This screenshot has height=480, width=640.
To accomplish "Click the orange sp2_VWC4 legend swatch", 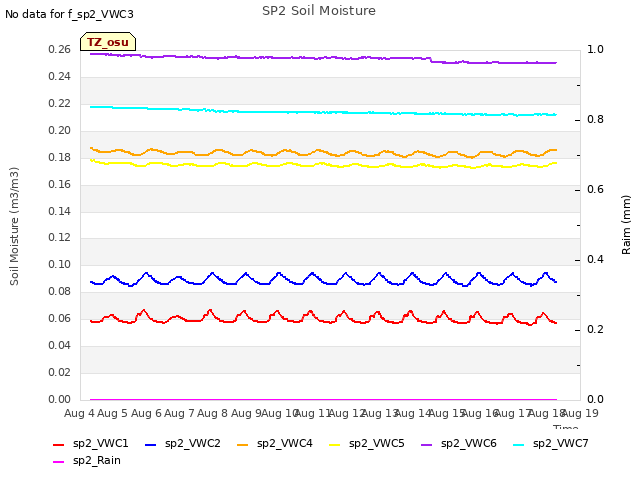I will 242,444.
